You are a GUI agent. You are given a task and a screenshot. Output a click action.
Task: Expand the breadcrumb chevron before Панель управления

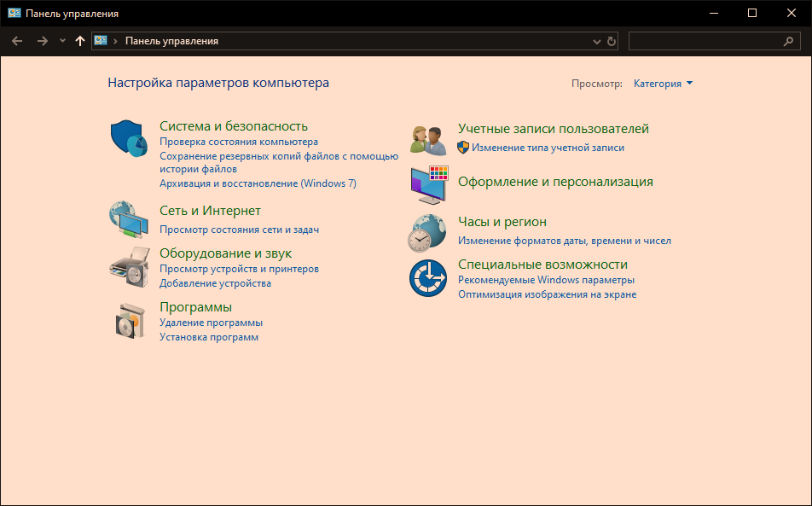point(115,41)
